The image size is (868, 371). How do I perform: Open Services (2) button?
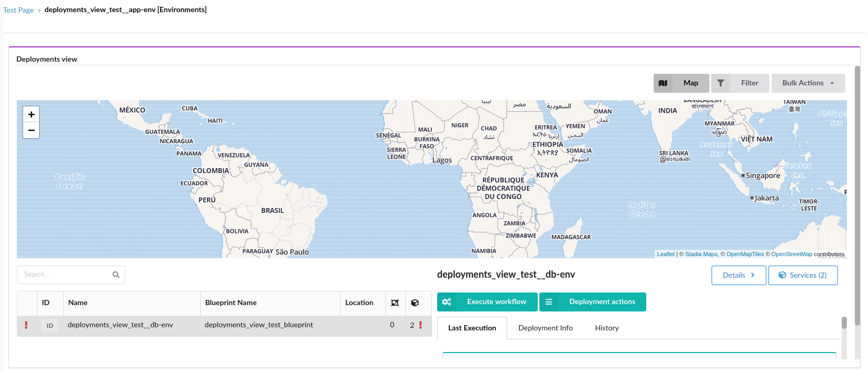point(803,275)
